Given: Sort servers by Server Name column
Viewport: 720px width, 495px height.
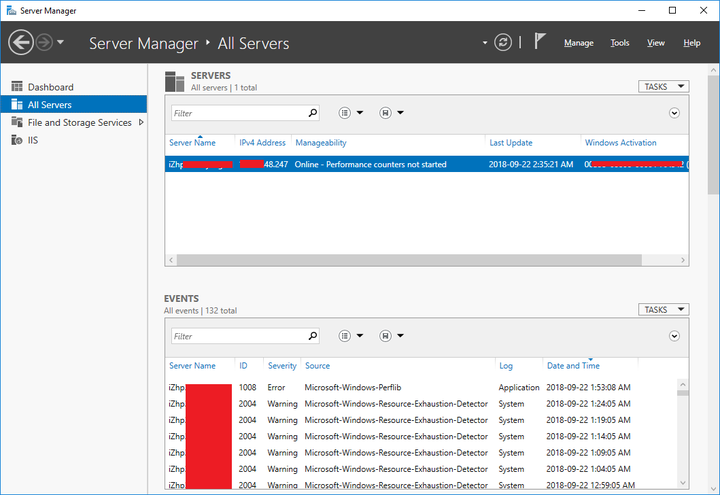Looking at the screenshot, I should 192,143.
